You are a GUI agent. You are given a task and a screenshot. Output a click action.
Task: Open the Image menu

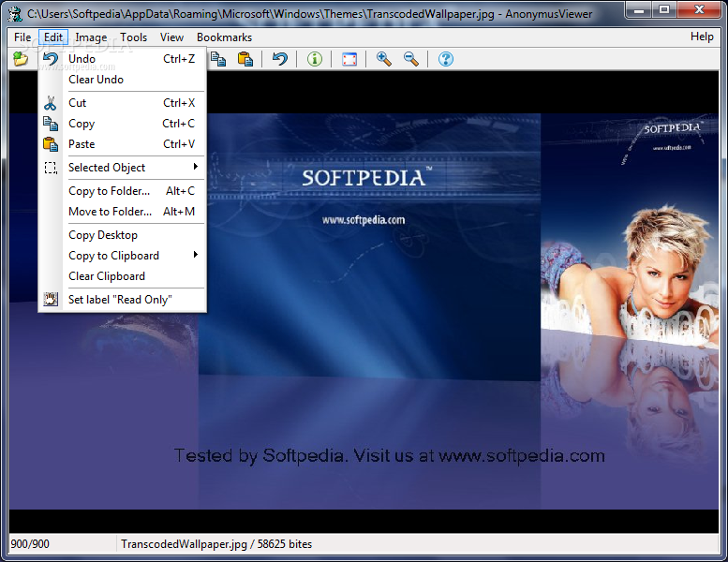pos(91,37)
